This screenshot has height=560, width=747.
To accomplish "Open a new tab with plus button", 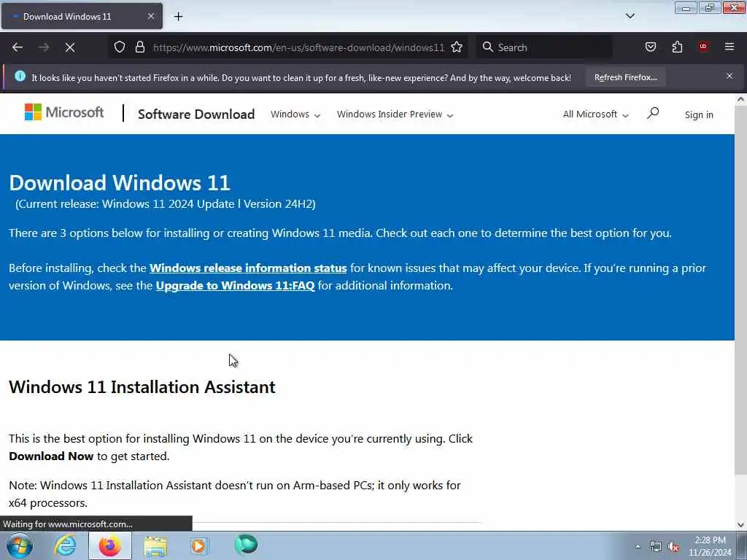I will pos(178,17).
